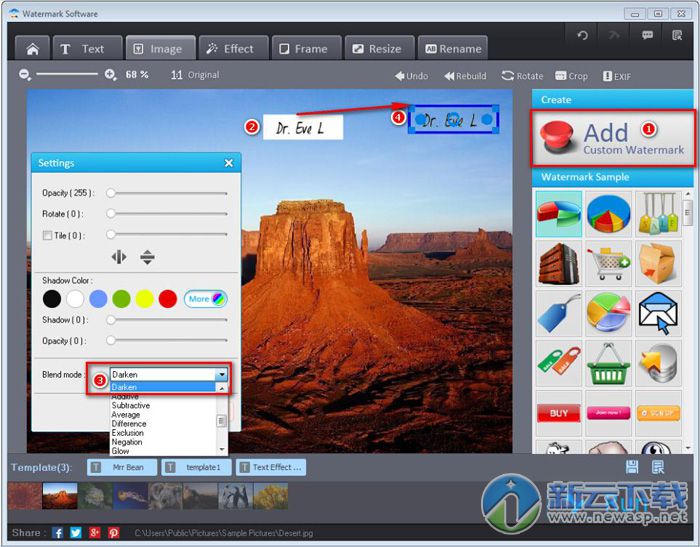The image size is (700, 547).
Task: Open the feedback speech bubble icon
Action: pos(647,35)
